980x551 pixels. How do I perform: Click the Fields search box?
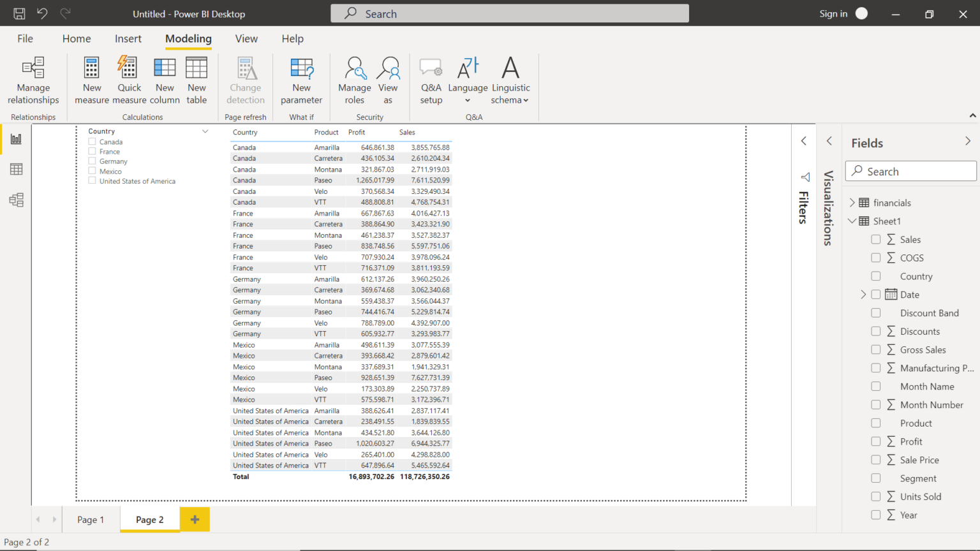click(x=910, y=171)
